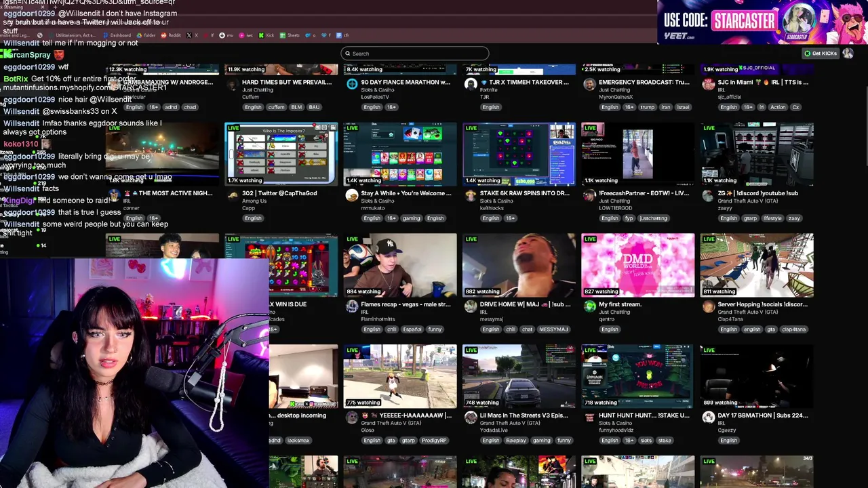This screenshot has height=488, width=868.
Task: Open 'My first stream.' title link
Action: pyautogui.click(x=620, y=304)
